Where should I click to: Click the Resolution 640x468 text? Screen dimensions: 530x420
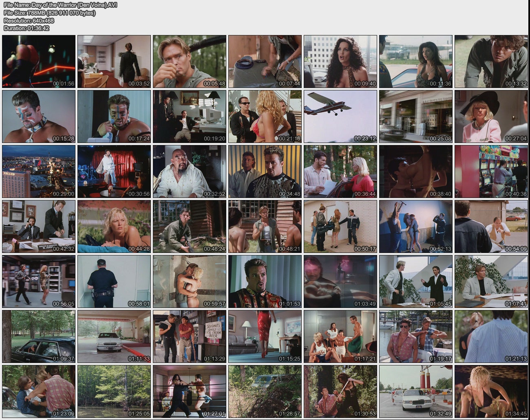tap(29, 20)
